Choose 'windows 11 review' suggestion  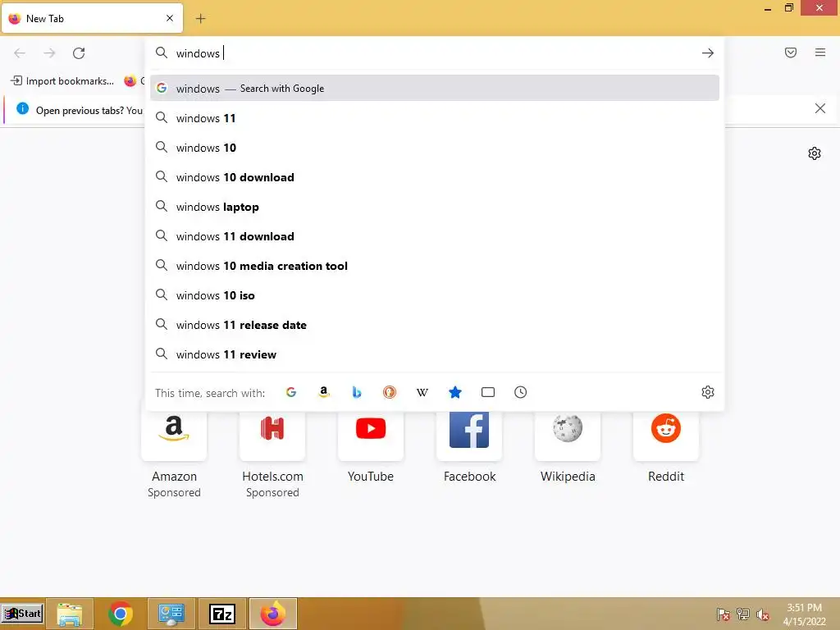click(435, 354)
